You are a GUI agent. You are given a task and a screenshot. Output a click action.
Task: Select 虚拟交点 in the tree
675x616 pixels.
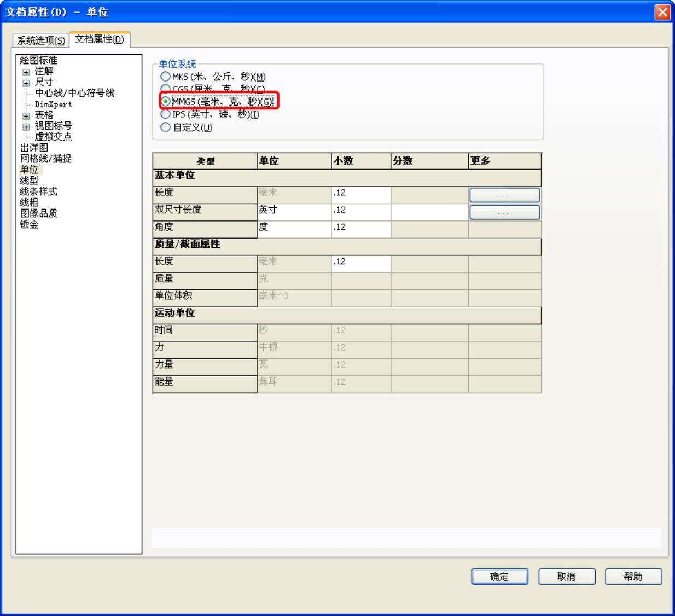point(53,137)
